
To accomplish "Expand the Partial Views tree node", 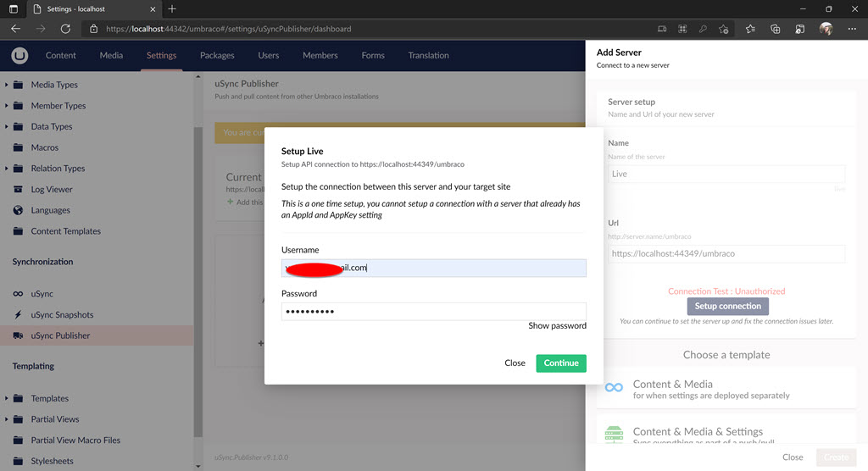I will 6,419.
